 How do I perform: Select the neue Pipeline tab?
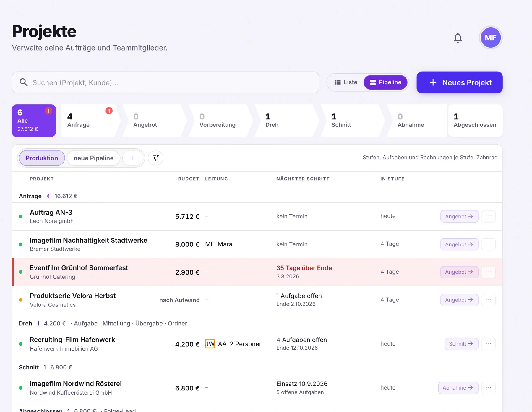[93, 158]
